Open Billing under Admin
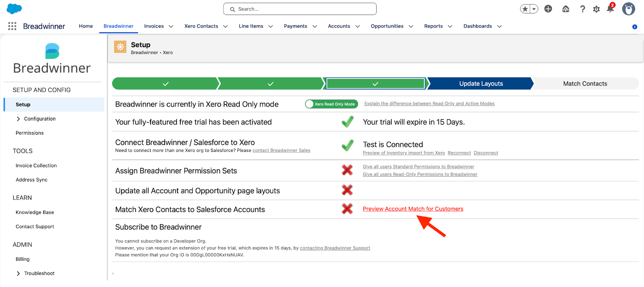Image resolution: width=644 pixels, height=287 pixels. pyautogui.click(x=23, y=259)
